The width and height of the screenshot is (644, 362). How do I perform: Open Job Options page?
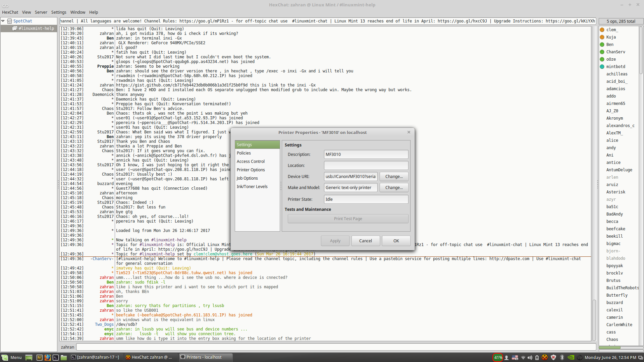pos(257,178)
